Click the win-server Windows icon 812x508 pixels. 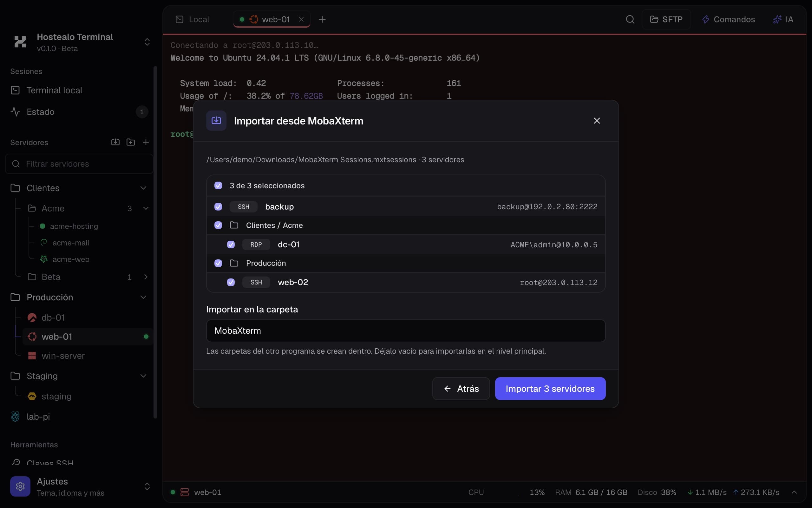pyautogui.click(x=32, y=356)
